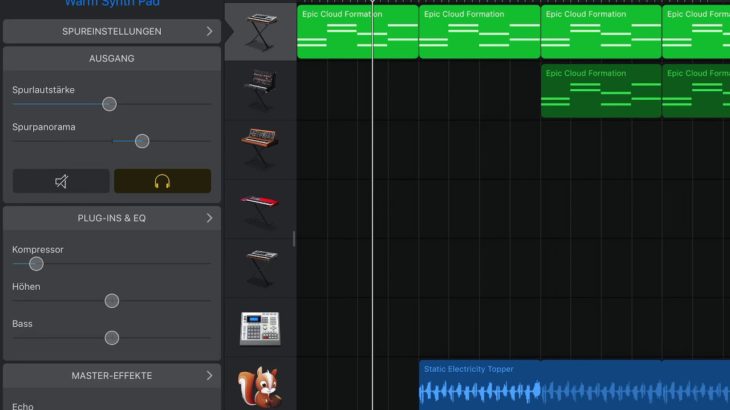Select the Static Electricity Topper audio region
The height and width of the screenshot is (410, 730).
point(575,385)
